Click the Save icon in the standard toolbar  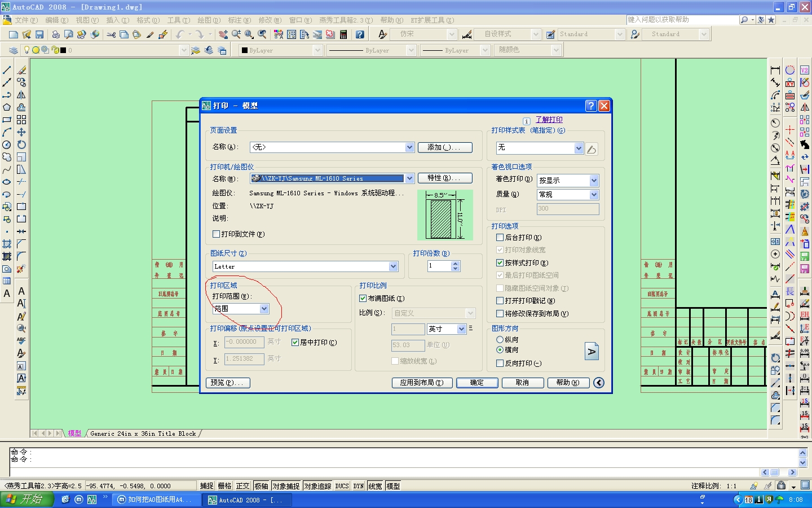(39, 34)
